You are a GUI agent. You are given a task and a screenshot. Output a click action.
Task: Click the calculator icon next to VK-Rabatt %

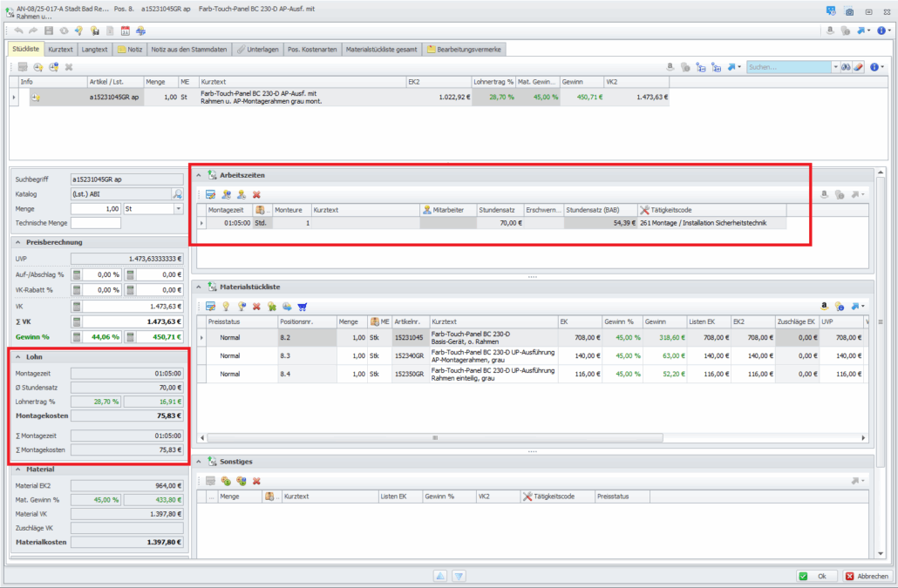click(77, 290)
